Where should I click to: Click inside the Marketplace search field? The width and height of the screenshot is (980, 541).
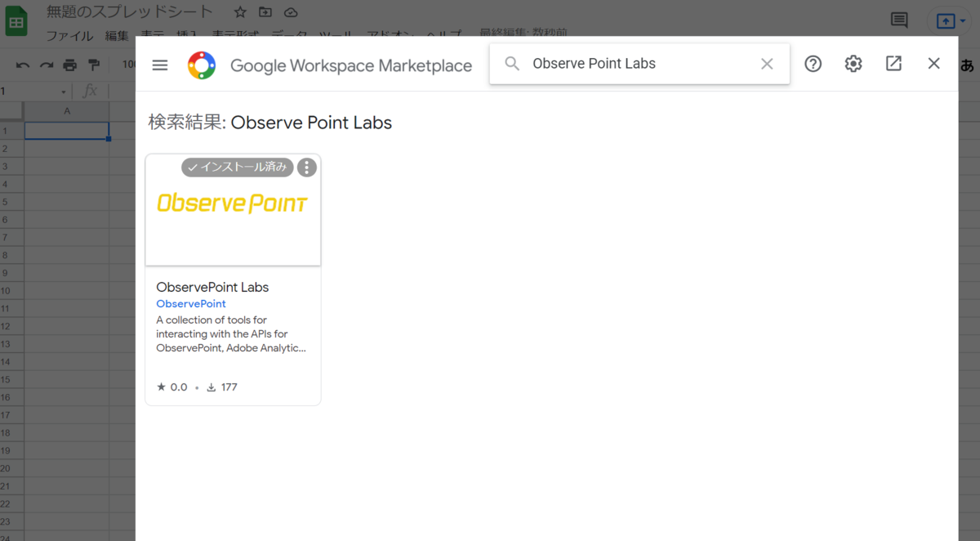tap(639, 64)
